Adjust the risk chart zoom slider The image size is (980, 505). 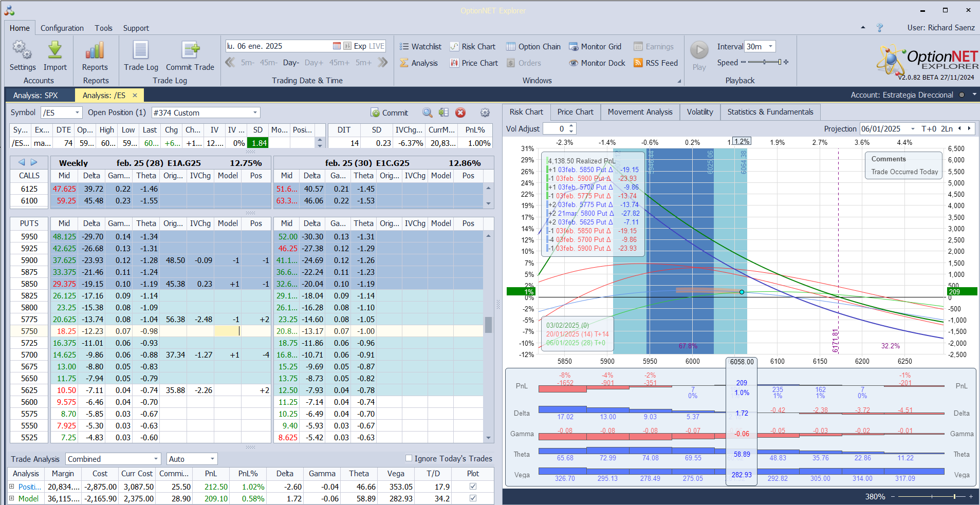tap(931, 497)
